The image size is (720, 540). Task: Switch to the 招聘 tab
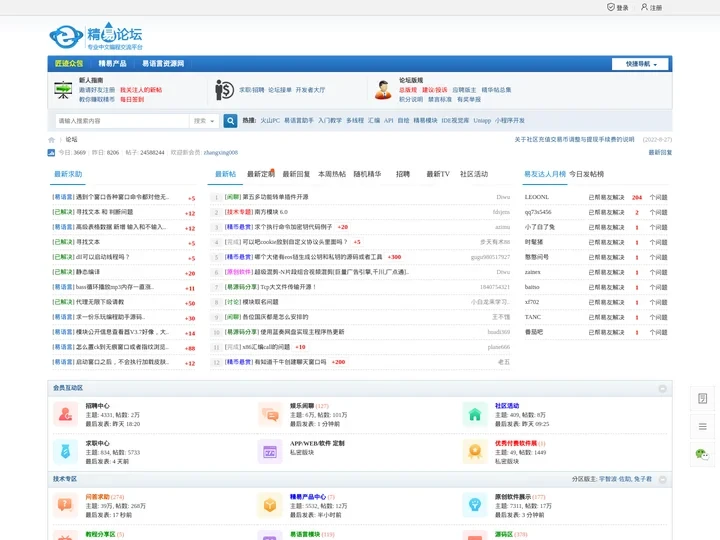pos(403,174)
